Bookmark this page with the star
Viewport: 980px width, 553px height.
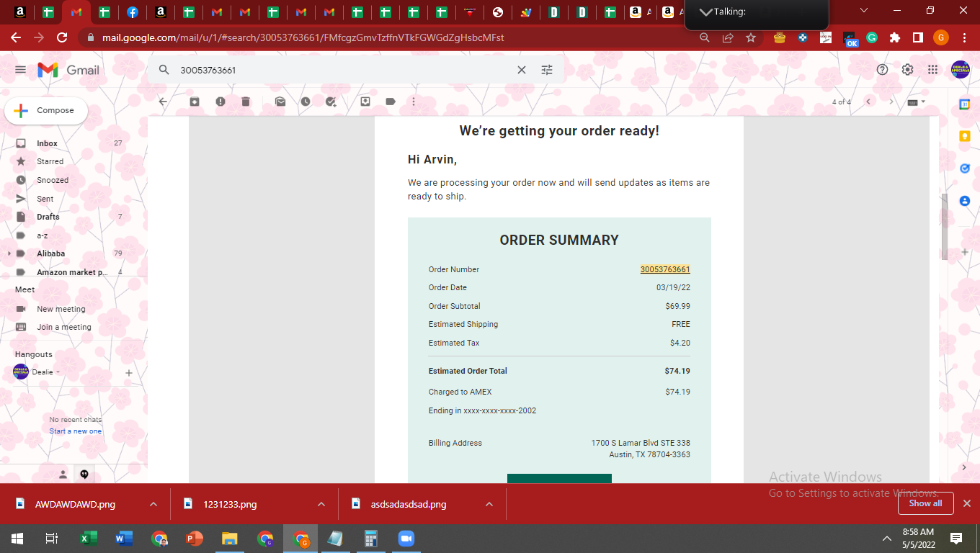751,37
